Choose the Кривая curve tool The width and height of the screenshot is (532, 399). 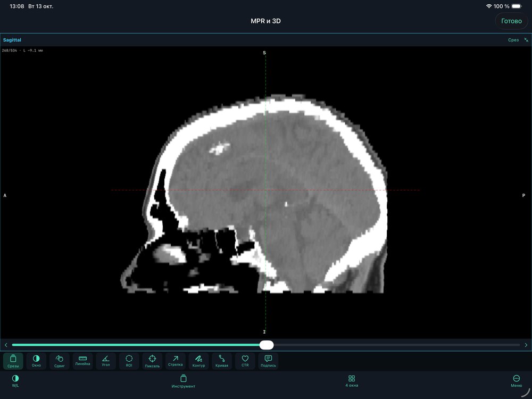pos(222,361)
